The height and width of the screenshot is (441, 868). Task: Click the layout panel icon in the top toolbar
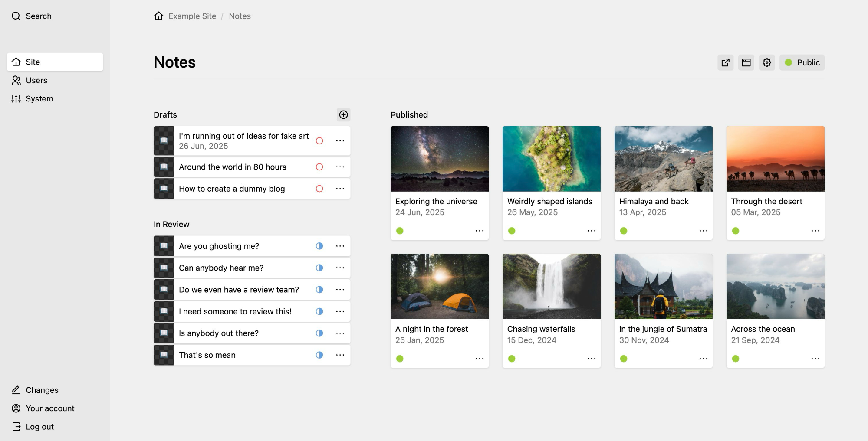[746, 62]
